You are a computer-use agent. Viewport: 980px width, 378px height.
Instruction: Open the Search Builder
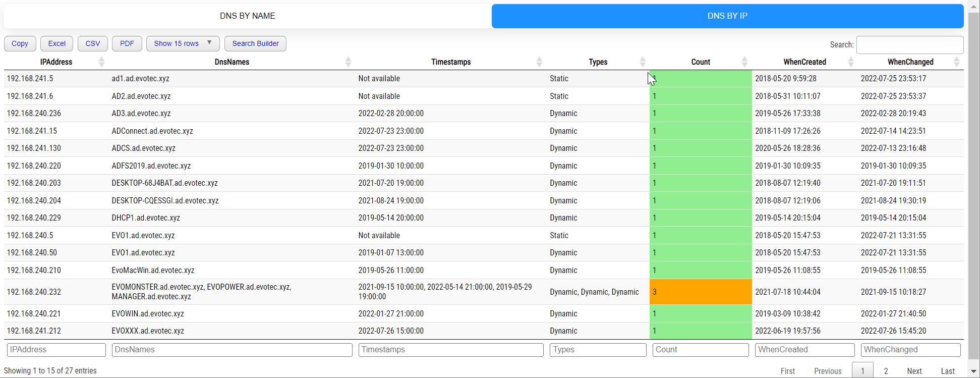coord(255,44)
